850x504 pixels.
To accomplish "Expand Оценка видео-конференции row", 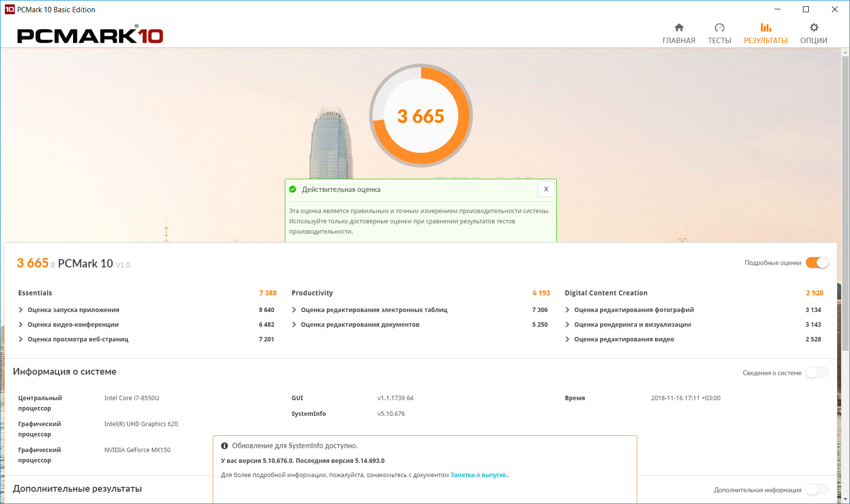I will pyautogui.click(x=21, y=325).
